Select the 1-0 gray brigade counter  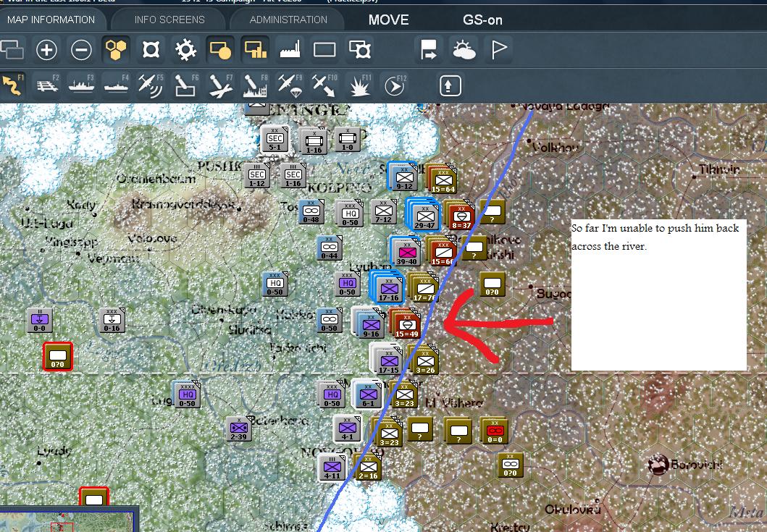(x=348, y=139)
